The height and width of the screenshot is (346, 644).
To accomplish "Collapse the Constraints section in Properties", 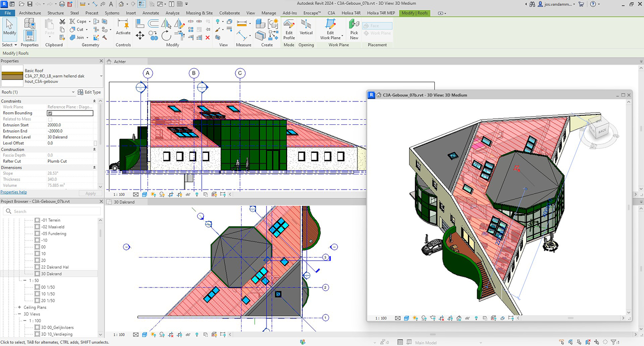I will click(94, 101).
